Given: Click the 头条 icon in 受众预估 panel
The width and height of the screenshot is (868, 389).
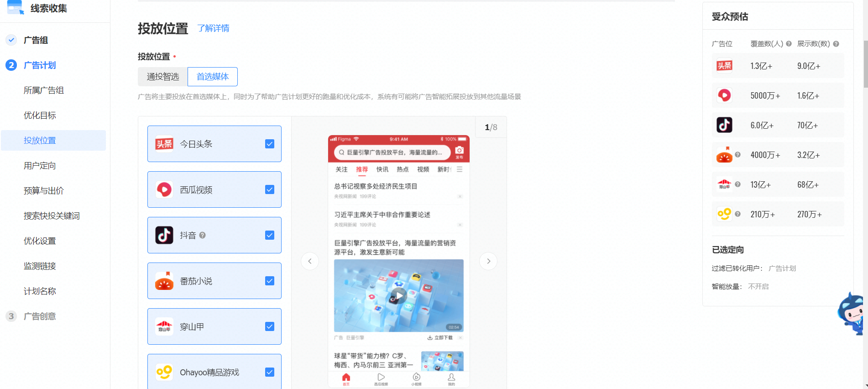Looking at the screenshot, I should tap(724, 66).
